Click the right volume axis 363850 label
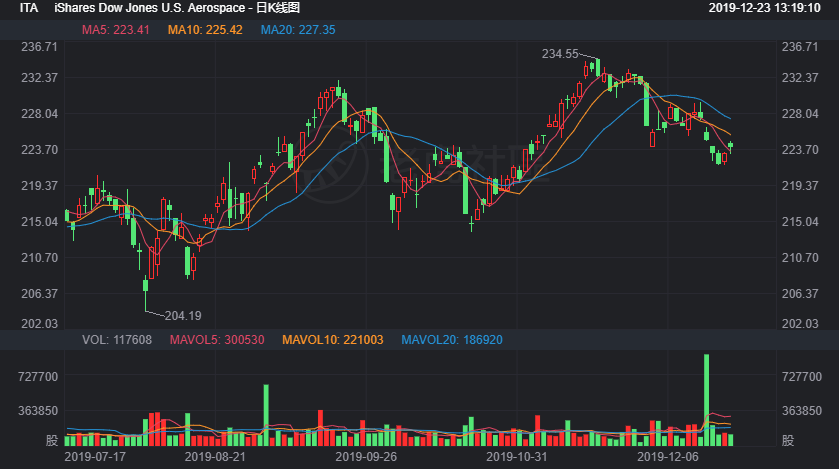Viewport: 839px width, 469px height. tap(802, 411)
